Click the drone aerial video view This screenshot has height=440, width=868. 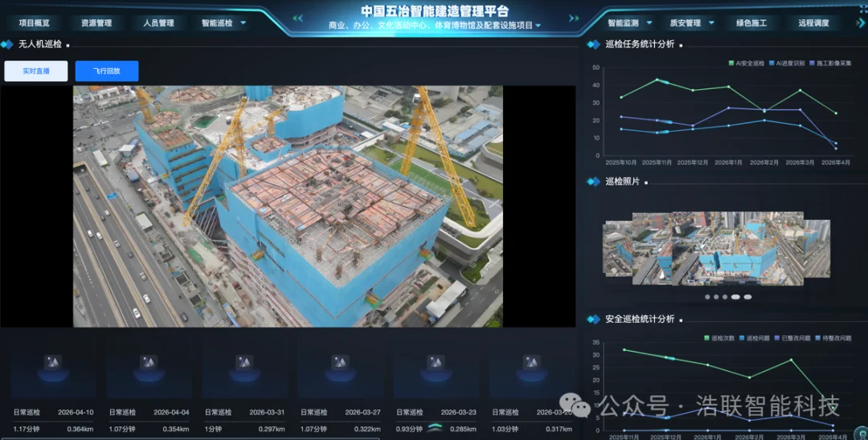(x=288, y=206)
